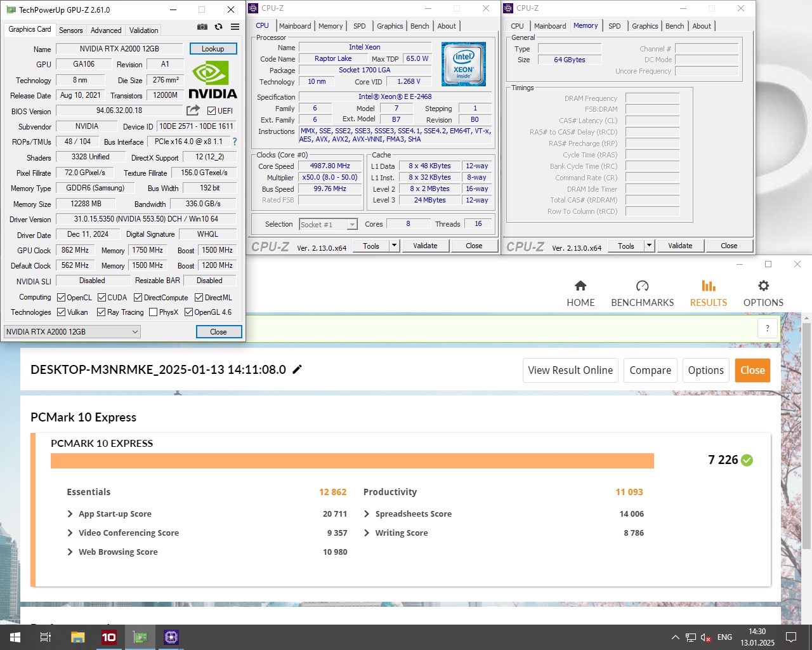Viewport: 812px width, 650px height.
Task: Switch to GPU-Z Advanced tab
Action: click(106, 30)
